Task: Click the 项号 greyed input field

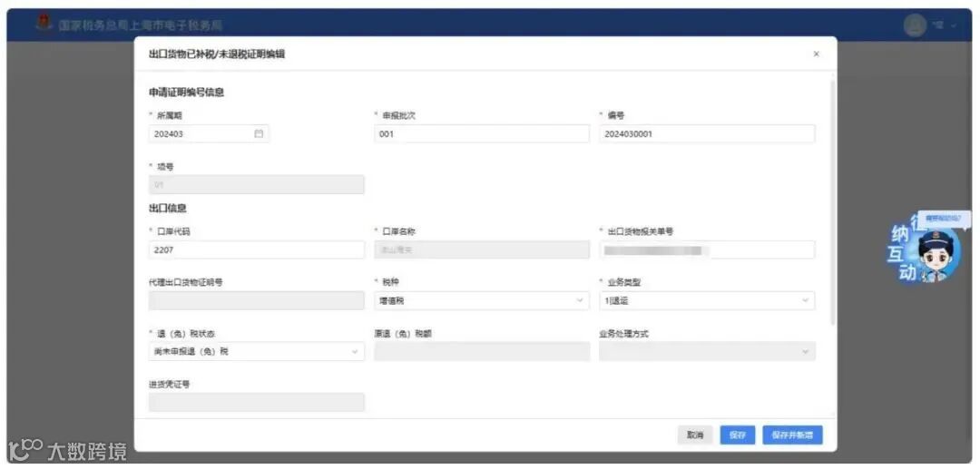Action: pos(256,185)
